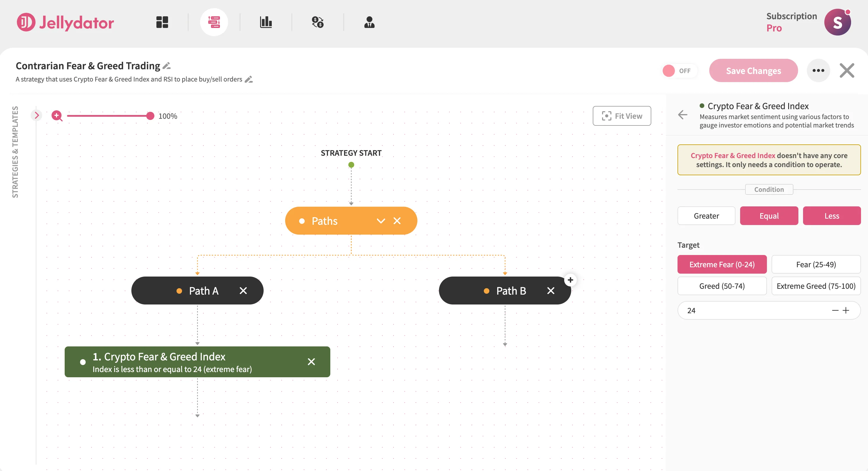Screen dimensions: 868x471
Task: Toggle the Greater condition
Action: coord(706,216)
